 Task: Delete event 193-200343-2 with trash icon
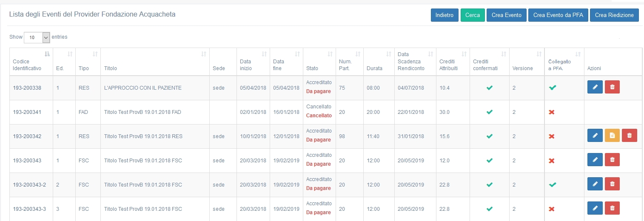pos(612,184)
